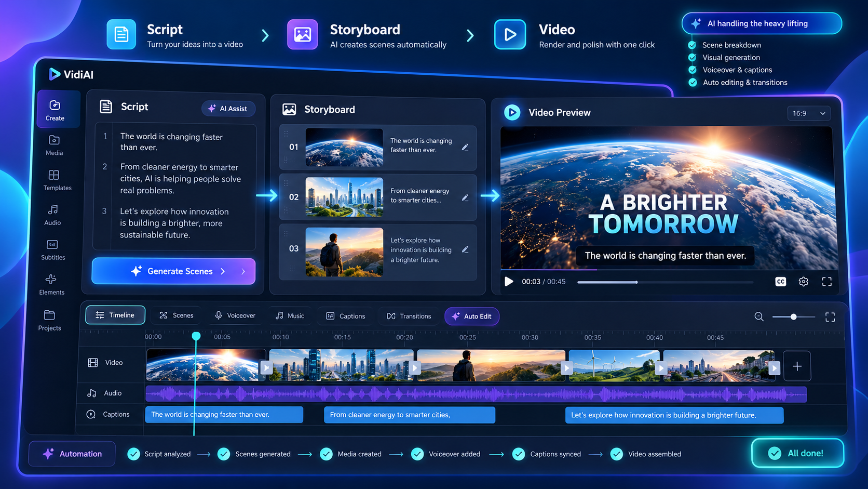Edit storyboard scene 02 with pencil icon

pyautogui.click(x=465, y=198)
